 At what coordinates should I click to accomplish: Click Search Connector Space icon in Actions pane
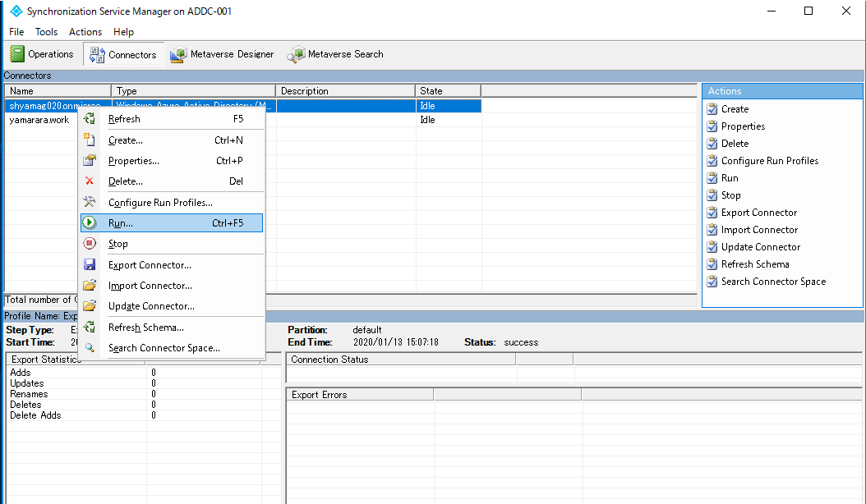click(712, 281)
